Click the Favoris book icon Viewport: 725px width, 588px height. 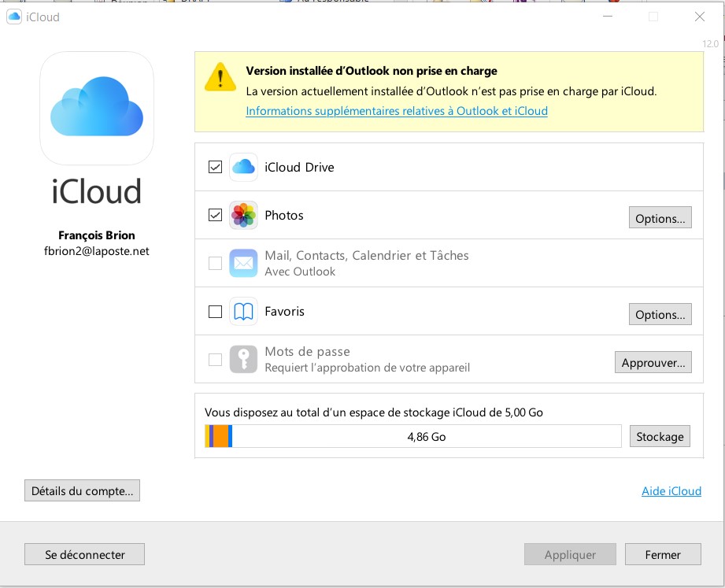(243, 312)
